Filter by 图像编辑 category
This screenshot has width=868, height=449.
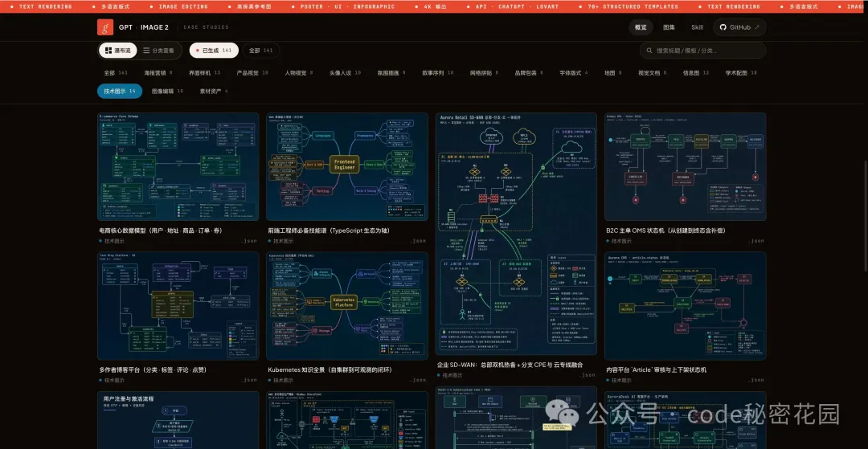point(167,91)
